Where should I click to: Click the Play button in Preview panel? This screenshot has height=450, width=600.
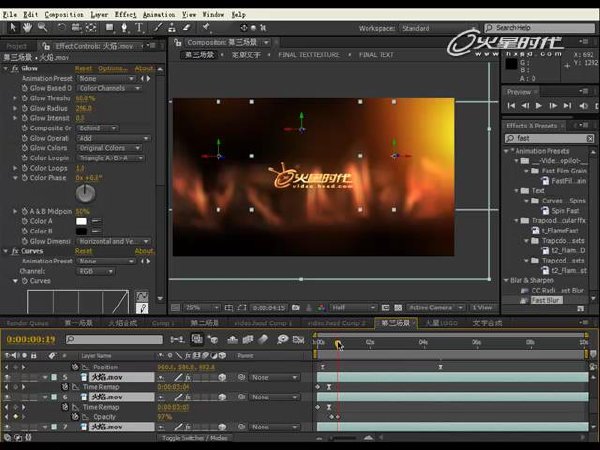539,106
